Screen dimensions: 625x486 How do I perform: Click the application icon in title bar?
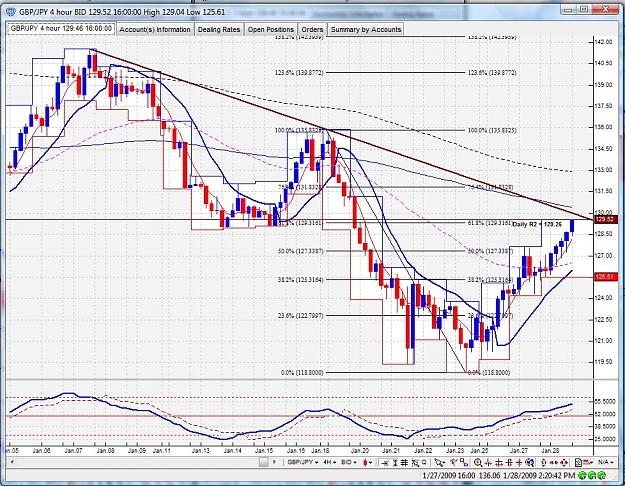[x=11, y=12]
